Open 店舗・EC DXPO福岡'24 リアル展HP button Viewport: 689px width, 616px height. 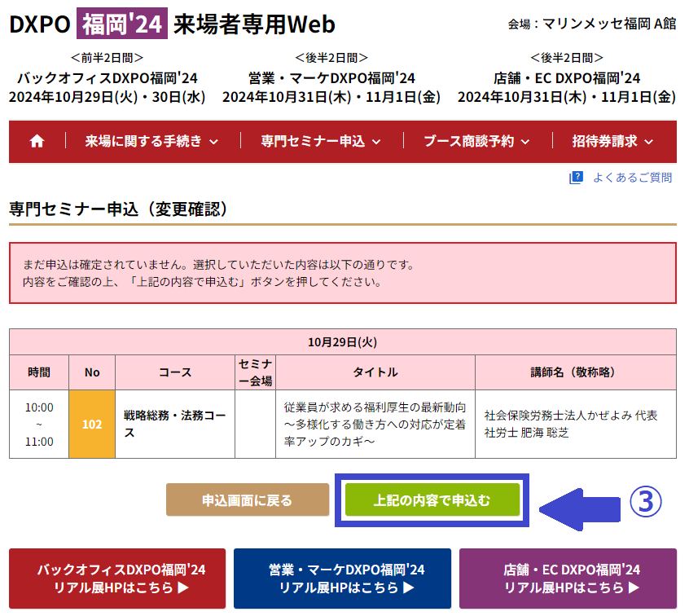(568, 579)
